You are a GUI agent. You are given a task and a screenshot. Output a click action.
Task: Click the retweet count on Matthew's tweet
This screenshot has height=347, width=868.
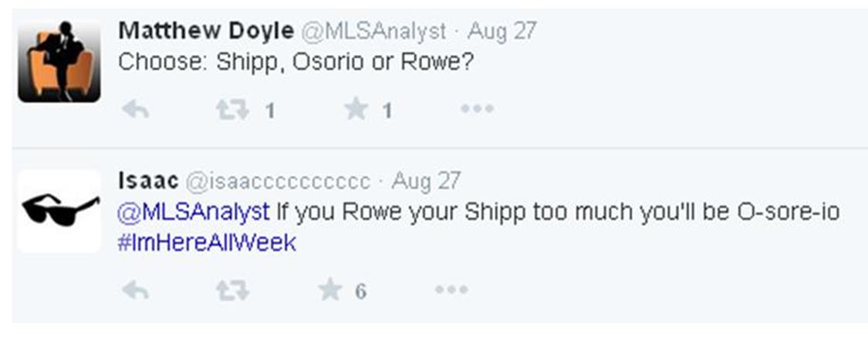pyautogui.click(x=270, y=111)
